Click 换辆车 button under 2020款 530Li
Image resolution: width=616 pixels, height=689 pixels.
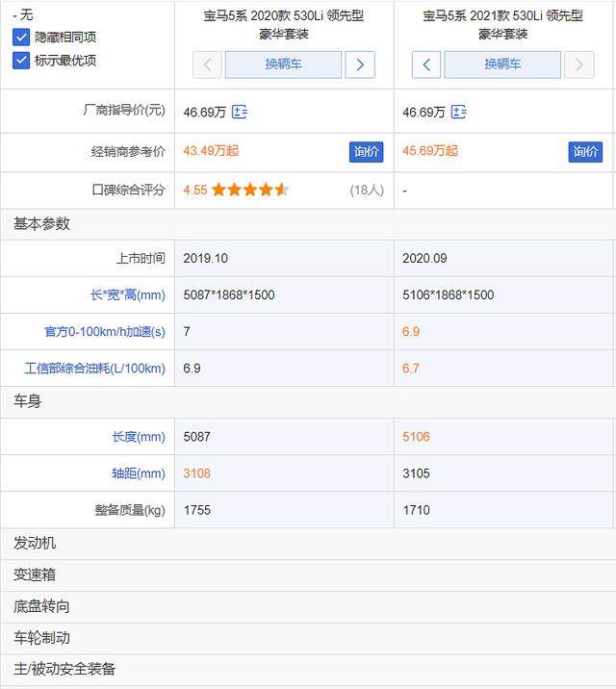(x=283, y=64)
